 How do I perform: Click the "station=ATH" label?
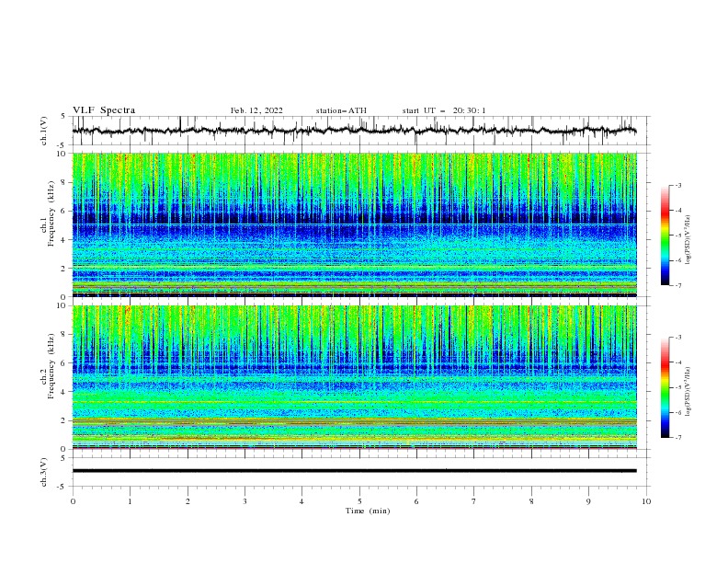coord(341,110)
